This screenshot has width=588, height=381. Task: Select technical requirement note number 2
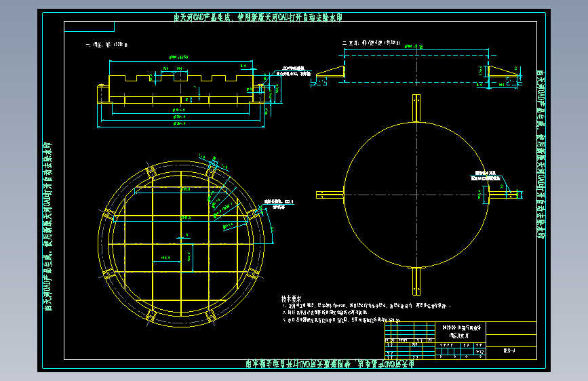point(325,313)
